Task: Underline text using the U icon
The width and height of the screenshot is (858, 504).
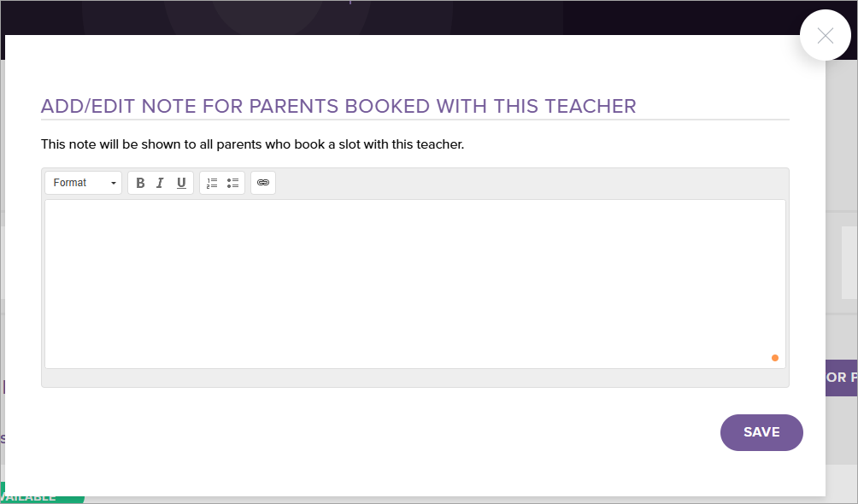Action: pos(181,183)
